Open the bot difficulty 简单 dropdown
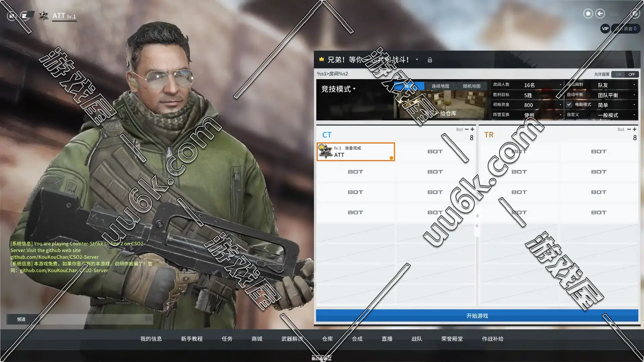The height and width of the screenshot is (362, 644). tap(617, 105)
